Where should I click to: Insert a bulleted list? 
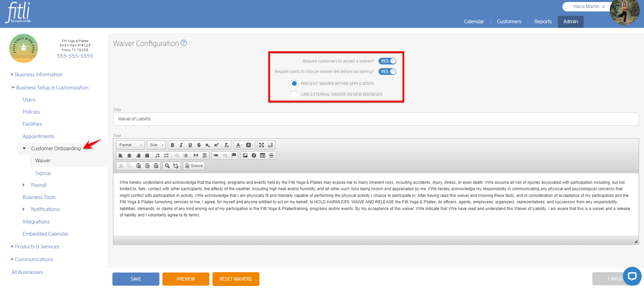166,156
